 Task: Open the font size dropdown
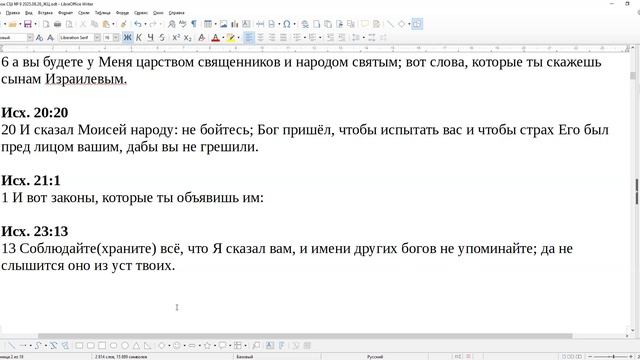pos(116,38)
